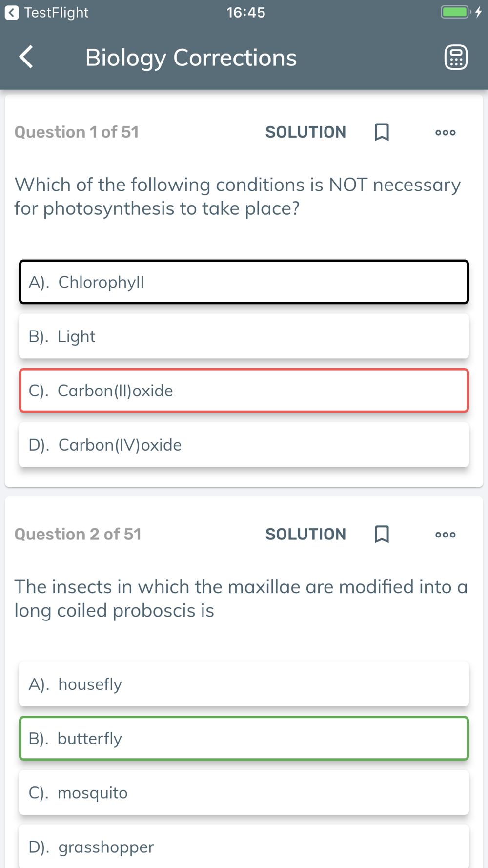Choose answer D grasshopper

pyautogui.click(x=244, y=847)
